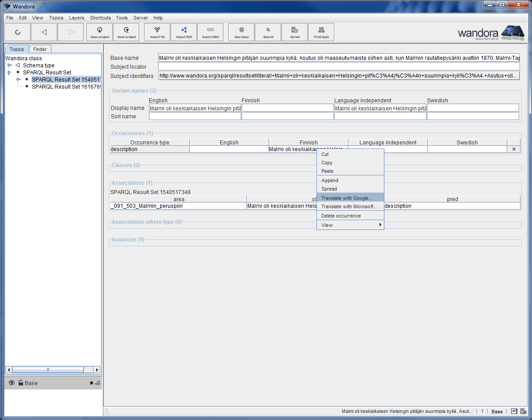Screen dimensions: 532x420
Task: Import an RDF file via Import RDF icon
Action: 184,32
